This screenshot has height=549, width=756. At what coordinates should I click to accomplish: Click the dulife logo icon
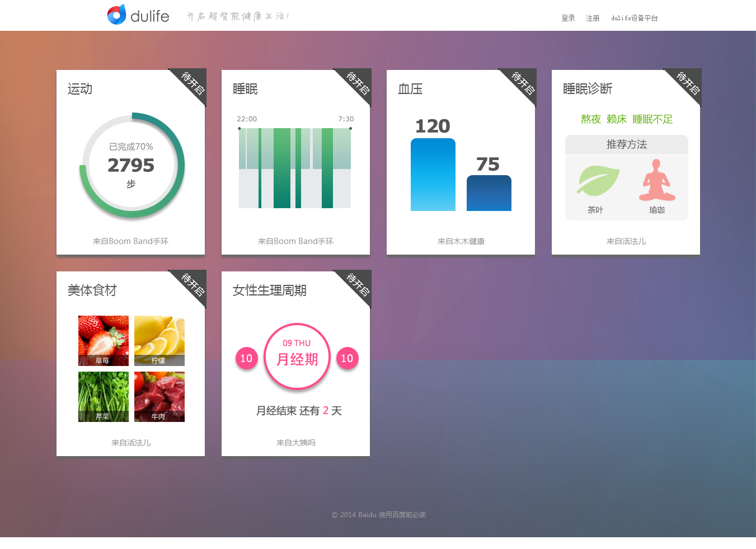pyautogui.click(x=116, y=15)
